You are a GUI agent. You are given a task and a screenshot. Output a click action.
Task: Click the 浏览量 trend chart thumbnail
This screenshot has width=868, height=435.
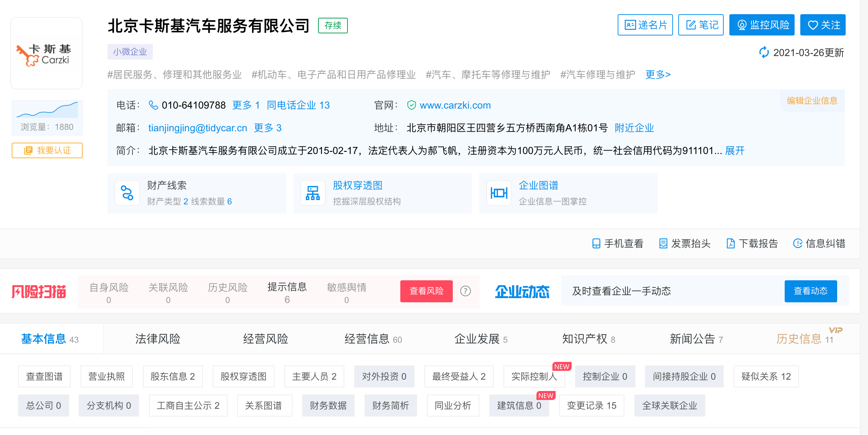tap(47, 110)
